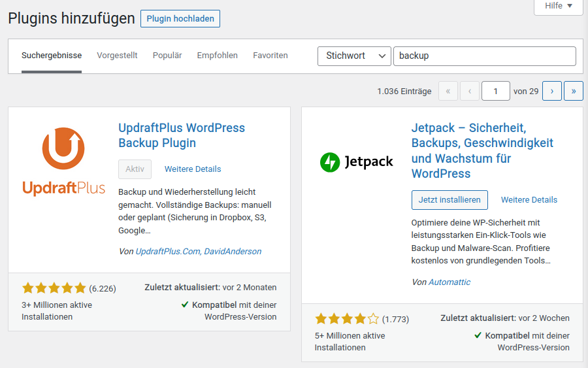The height and width of the screenshot is (368, 588).
Task: Click Jetpack compatibility checkmark
Action: tap(478, 335)
